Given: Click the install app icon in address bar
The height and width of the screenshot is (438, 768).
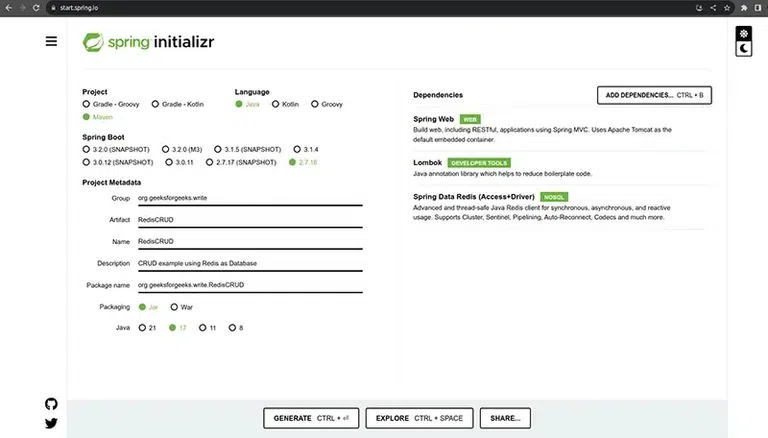Looking at the screenshot, I should coord(699,8).
